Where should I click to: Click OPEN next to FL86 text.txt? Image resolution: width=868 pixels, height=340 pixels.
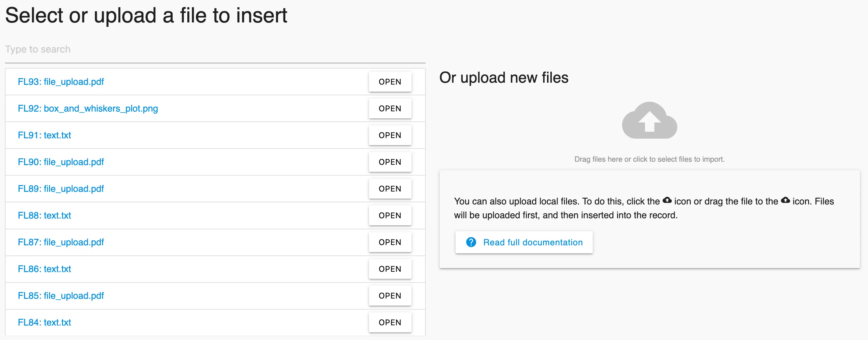click(x=390, y=269)
